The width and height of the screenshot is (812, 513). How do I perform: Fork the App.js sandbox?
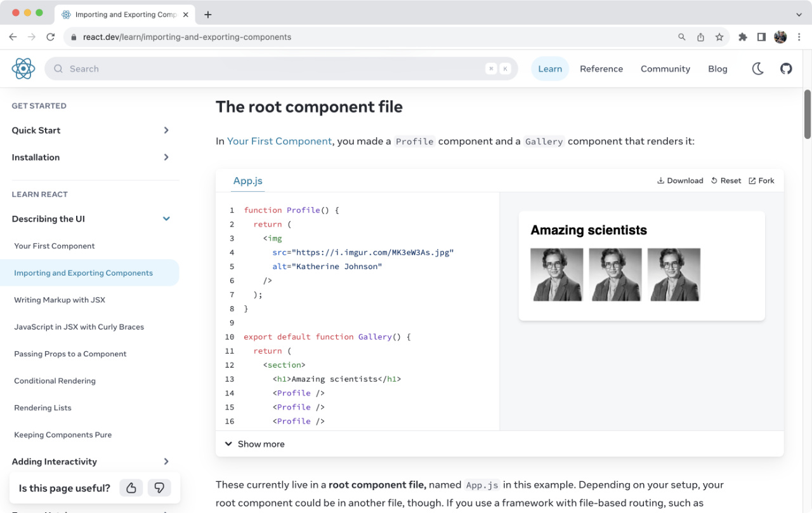(x=761, y=180)
